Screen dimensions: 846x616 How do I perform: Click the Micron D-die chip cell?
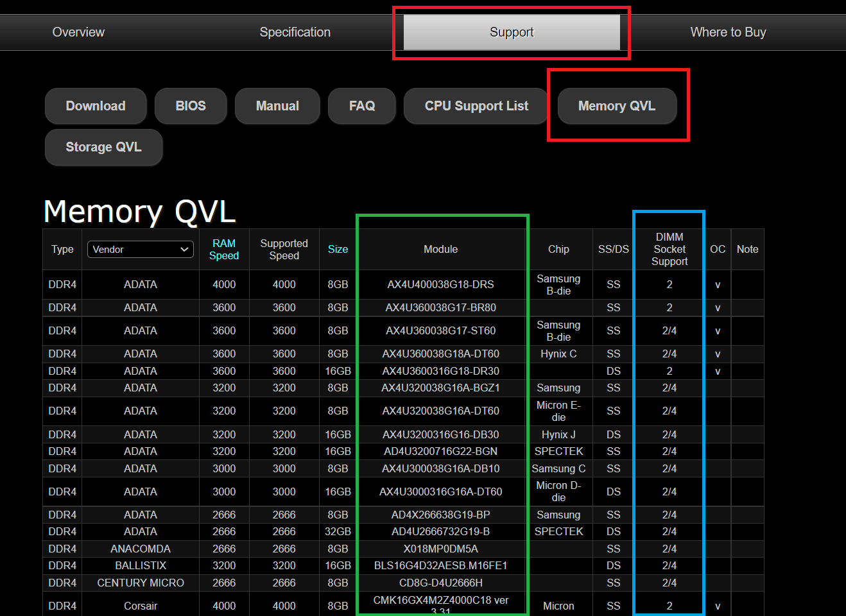[558, 492]
